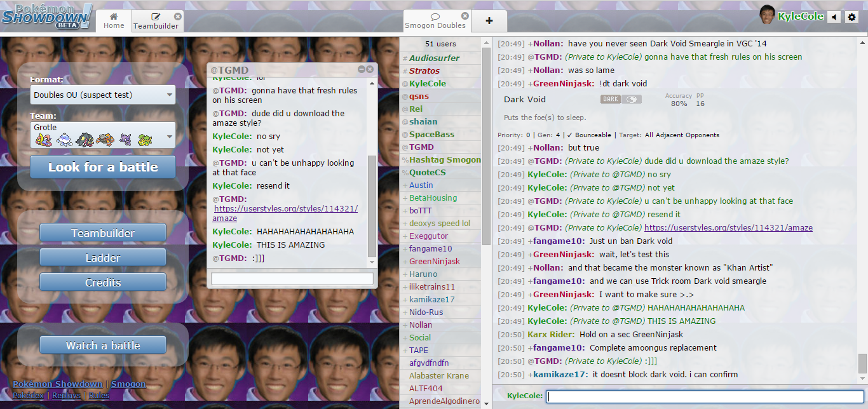
Task: Expand the Team selector showing Grotle
Action: coord(102,135)
